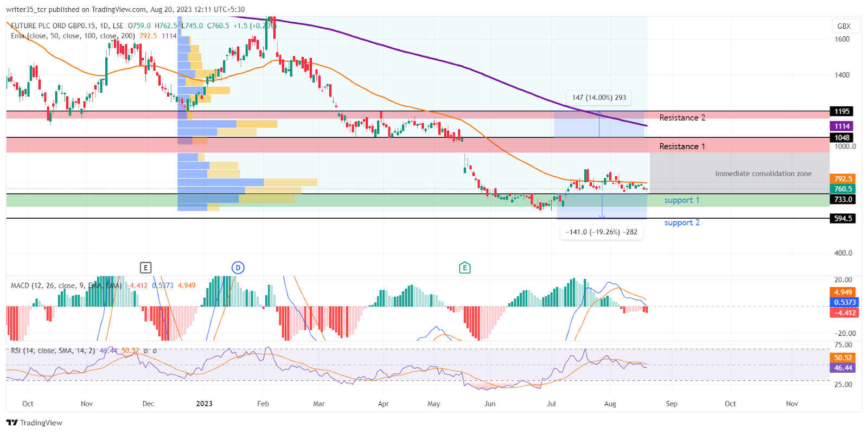The width and height of the screenshot is (868, 433).
Task: Click the orange 50.52 RSI scale tag
Action: coord(843,358)
